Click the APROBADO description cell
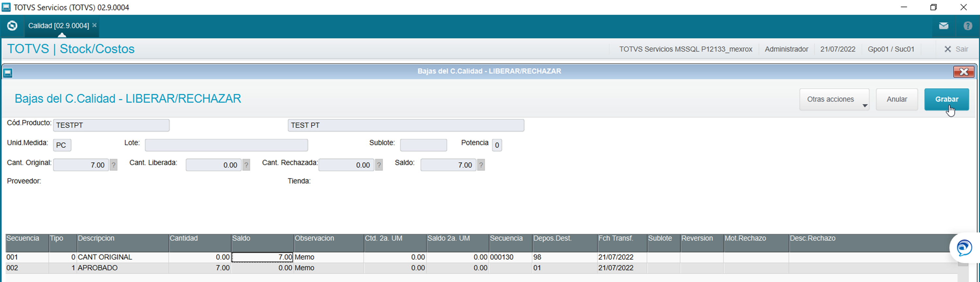Viewport: 980px width, 282px height. 122,268
